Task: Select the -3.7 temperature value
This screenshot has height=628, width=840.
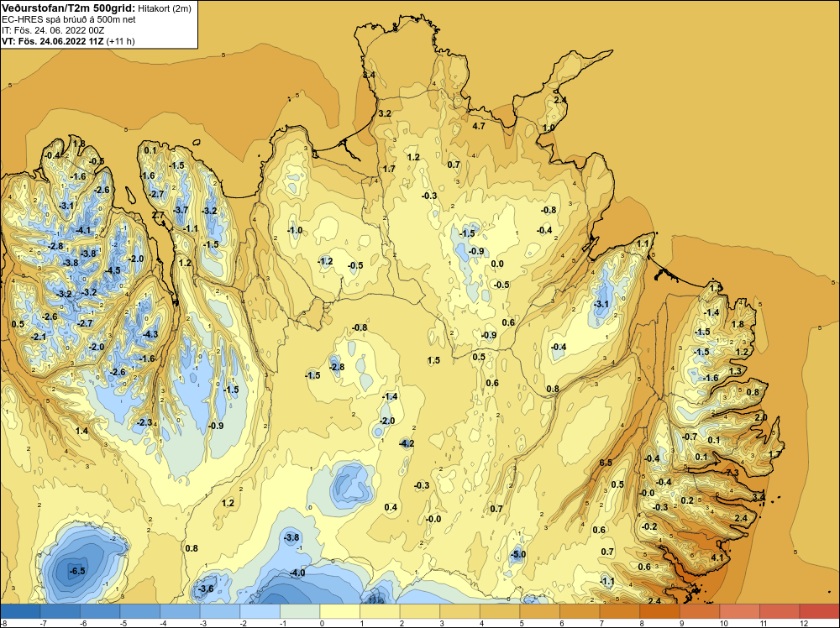Action: (x=181, y=210)
